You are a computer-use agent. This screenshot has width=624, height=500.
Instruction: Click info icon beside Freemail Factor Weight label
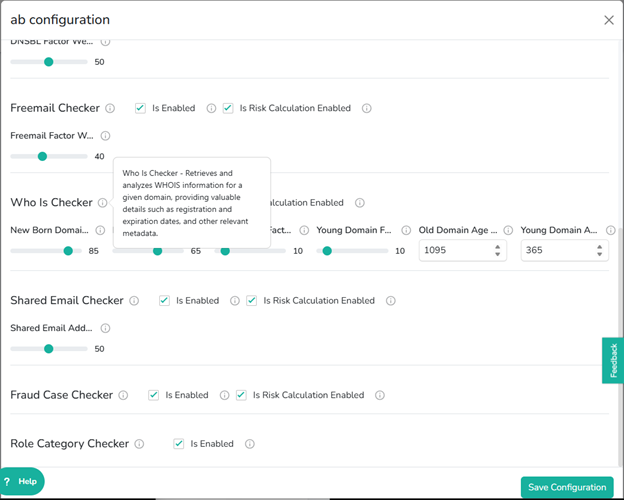(105, 136)
